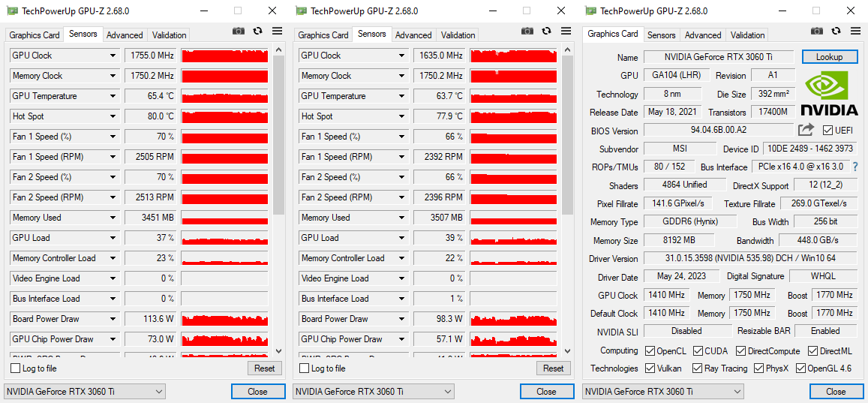The height and width of the screenshot is (403, 868).
Task: Open the GPU Temperature dropdown in the middle window
Action: [402, 96]
